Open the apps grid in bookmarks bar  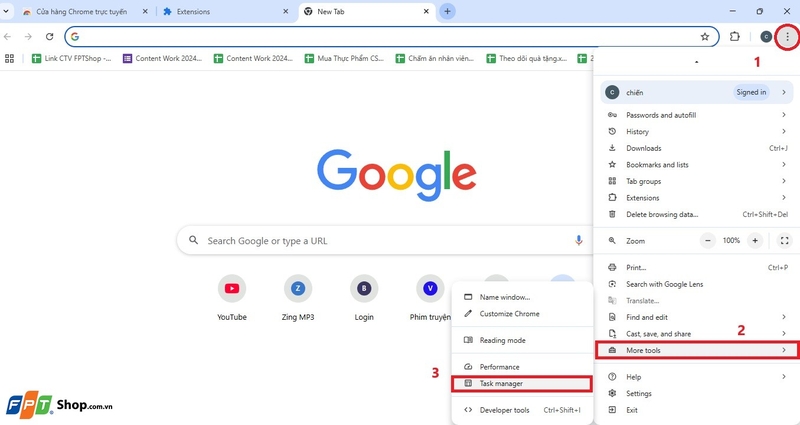(x=9, y=59)
